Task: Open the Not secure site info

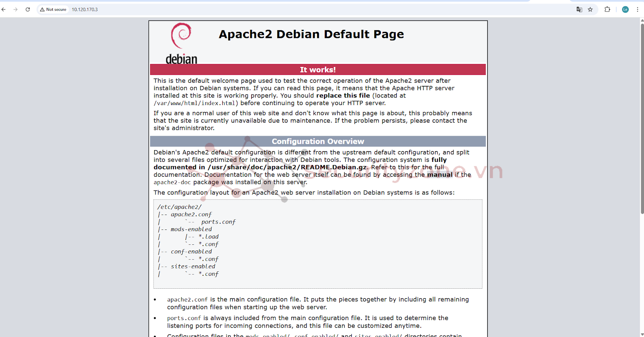Action: [53, 9]
